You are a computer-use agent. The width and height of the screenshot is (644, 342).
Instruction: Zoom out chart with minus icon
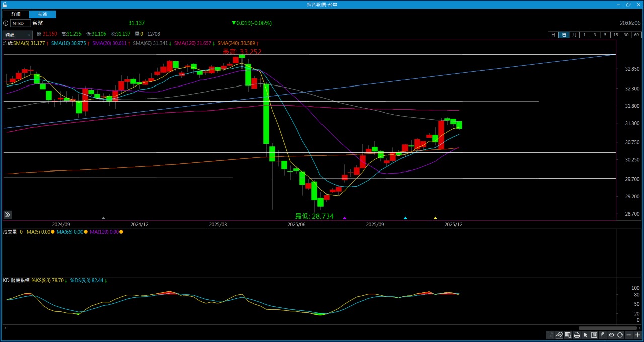coord(629,335)
